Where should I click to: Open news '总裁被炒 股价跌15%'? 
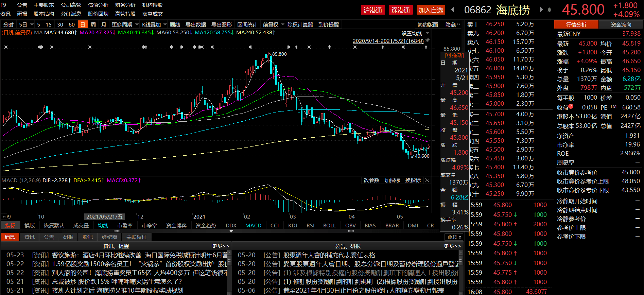point(117,281)
